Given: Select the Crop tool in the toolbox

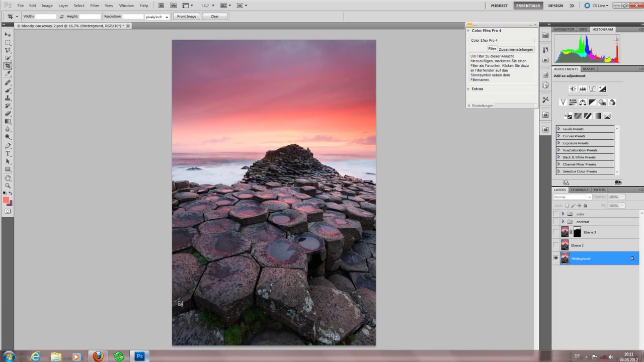Looking at the screenshot, I should tap(8, 66).
